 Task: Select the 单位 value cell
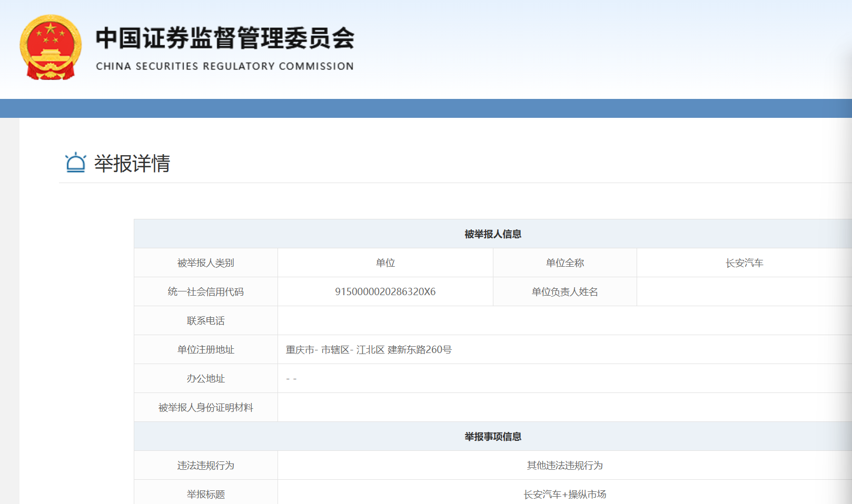pos(385,263)
